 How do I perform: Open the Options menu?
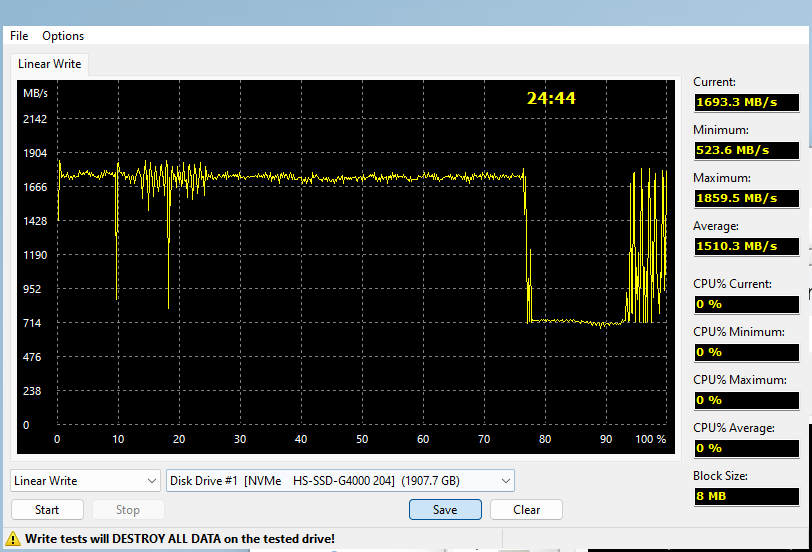63,36
